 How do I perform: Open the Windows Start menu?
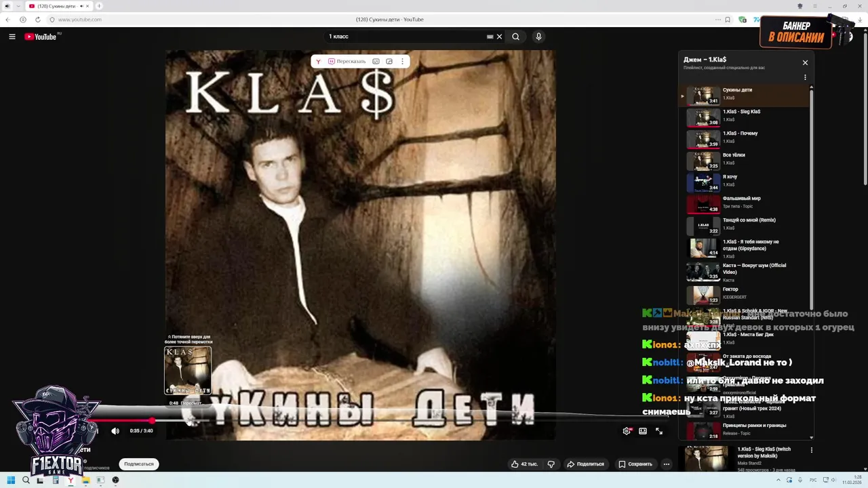[x=11, y=480]
